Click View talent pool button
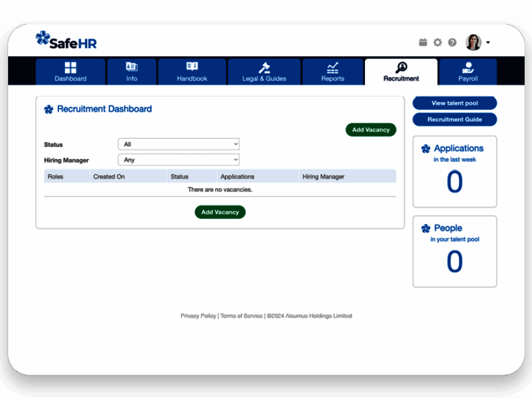 click(x=454, y=103)
